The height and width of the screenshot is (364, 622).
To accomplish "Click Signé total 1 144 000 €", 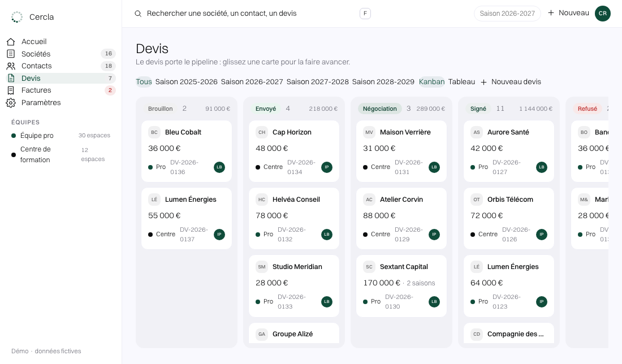I will (x=535, y=109).
